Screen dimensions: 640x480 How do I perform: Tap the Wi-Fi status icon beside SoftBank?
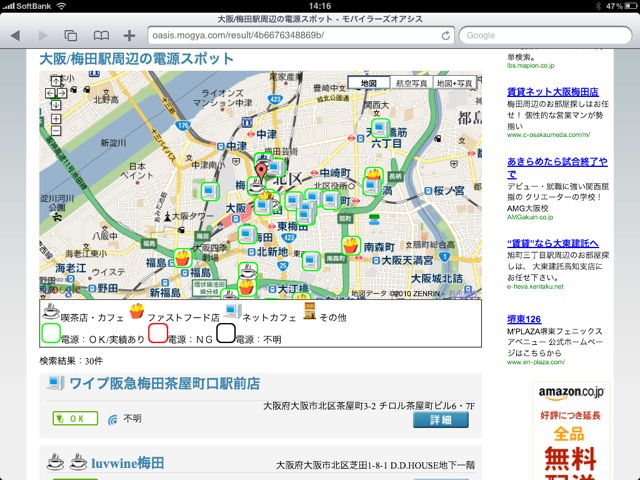coord(61,6)
